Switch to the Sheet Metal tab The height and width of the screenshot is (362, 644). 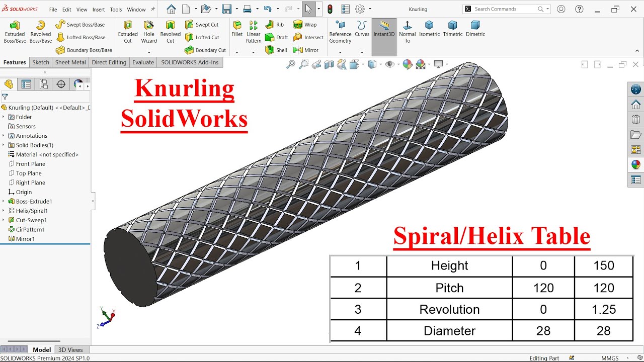70,62
